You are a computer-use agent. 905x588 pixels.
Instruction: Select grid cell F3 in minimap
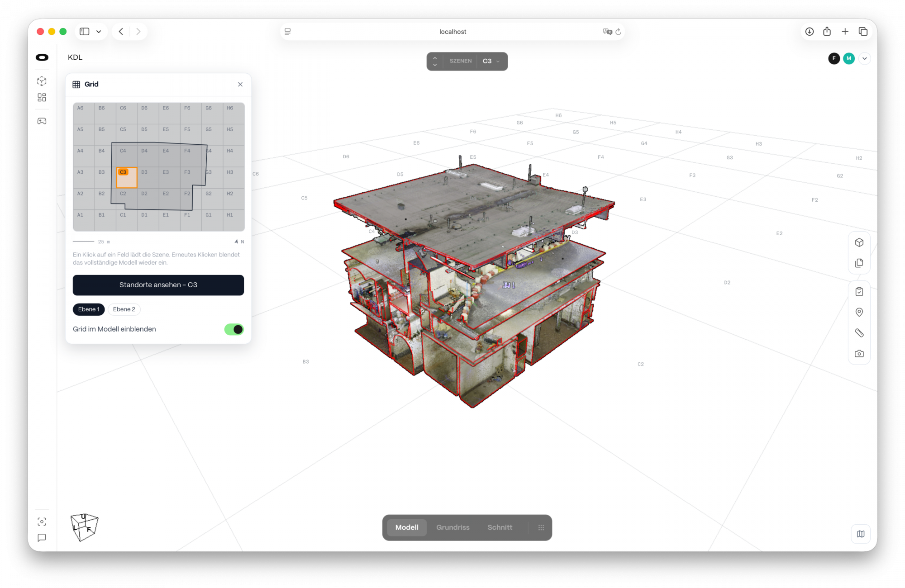[x=191, y=178]
